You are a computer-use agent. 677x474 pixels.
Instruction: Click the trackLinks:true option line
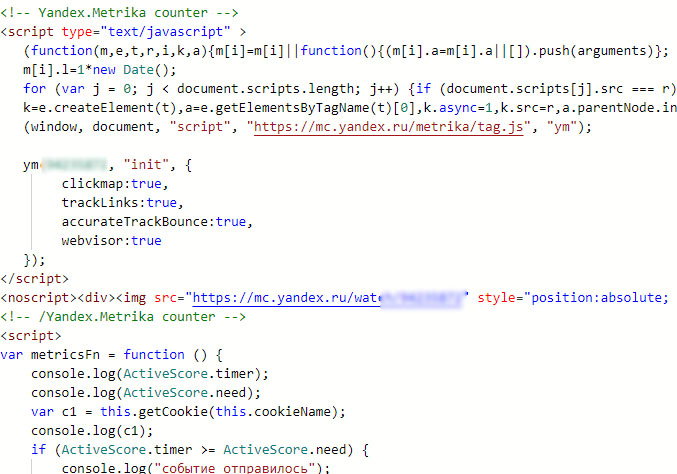point(123,203)
